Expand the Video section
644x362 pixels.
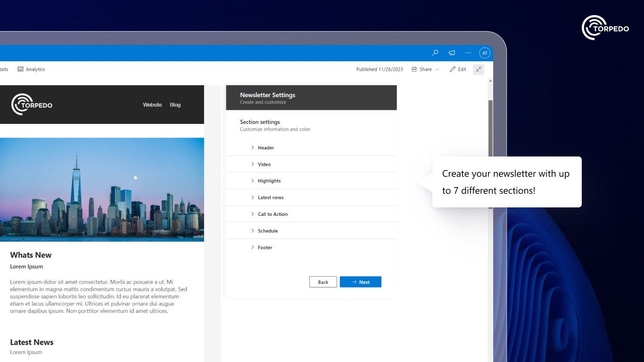click(311, 164)
